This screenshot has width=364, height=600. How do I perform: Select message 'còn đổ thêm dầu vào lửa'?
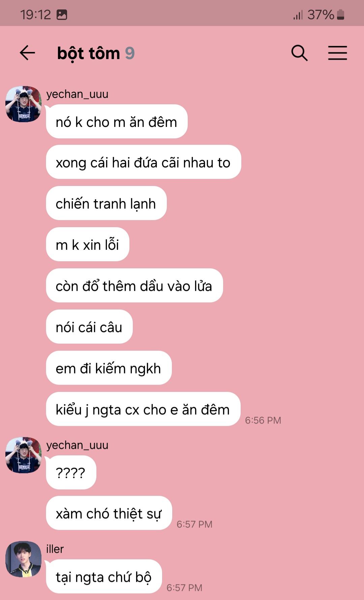coord(134,285)
